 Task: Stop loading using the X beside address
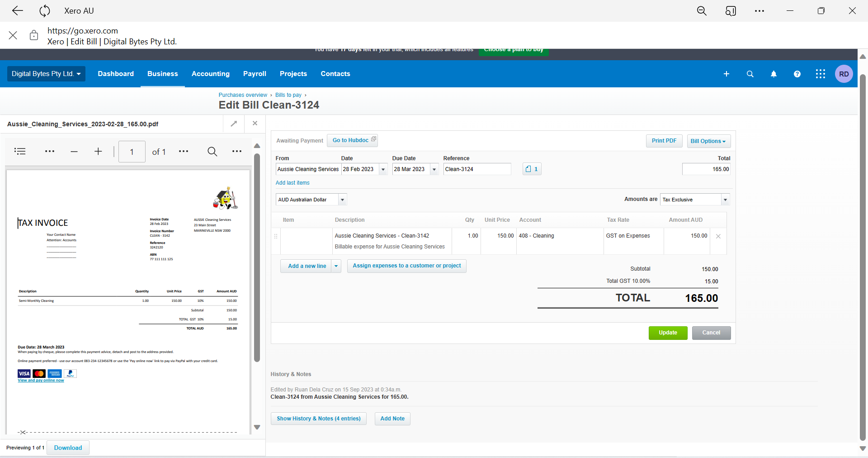coord(13,35)
